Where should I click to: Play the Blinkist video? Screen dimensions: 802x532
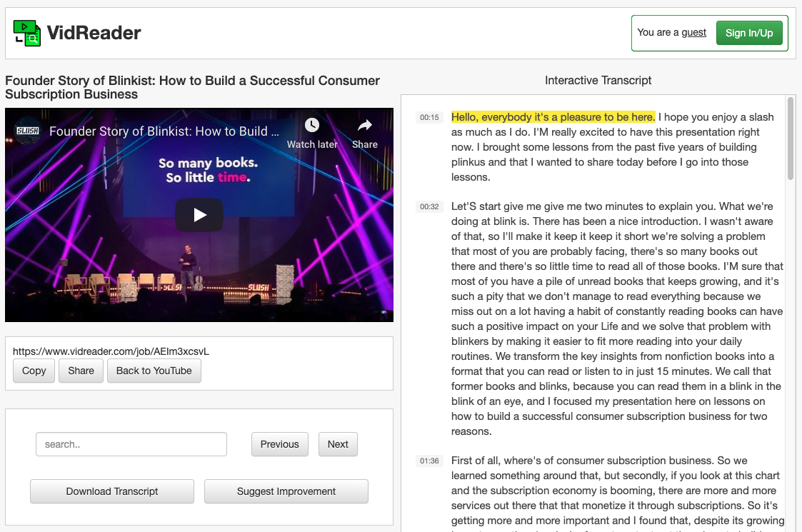tap(199, 215)
